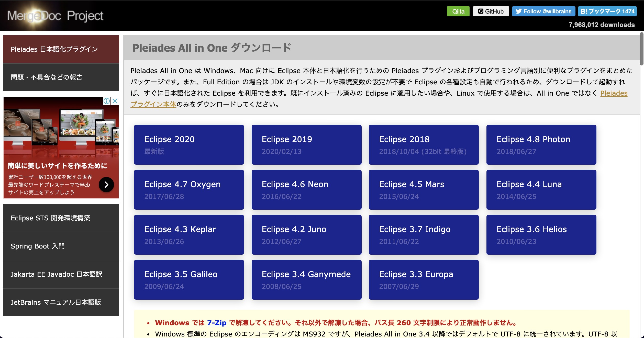Click the 7,968,012 downloads counter text
644x338 pixels.
602,25
